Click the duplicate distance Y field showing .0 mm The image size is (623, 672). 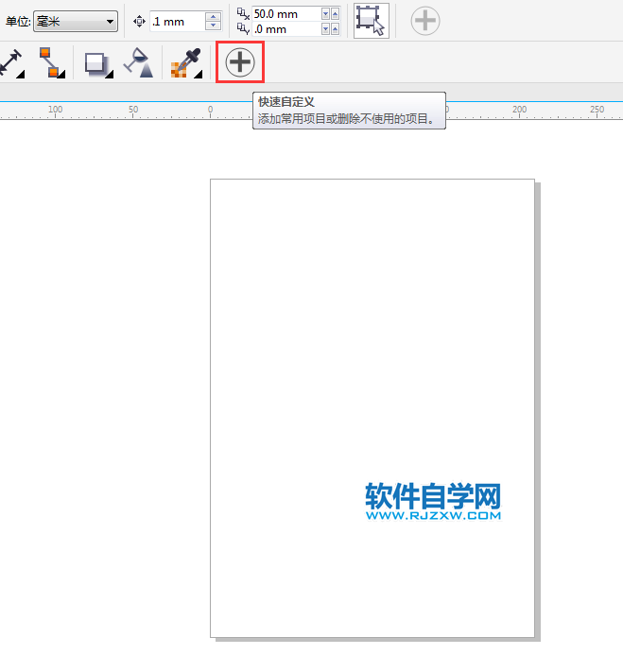point(286,29)
